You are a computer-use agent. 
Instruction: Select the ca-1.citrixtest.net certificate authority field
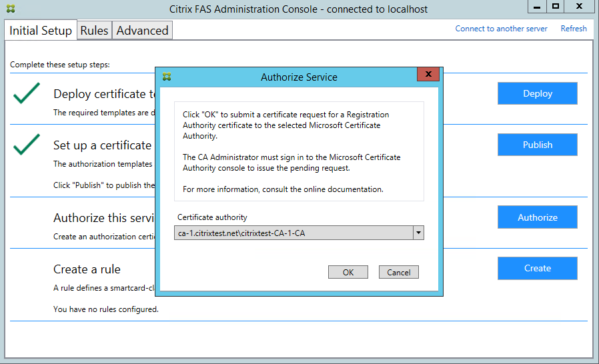293,233
